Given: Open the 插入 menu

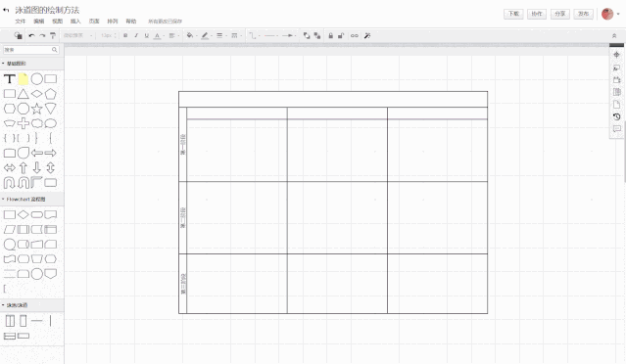Looking at the screenshot, I should (75, 22).
